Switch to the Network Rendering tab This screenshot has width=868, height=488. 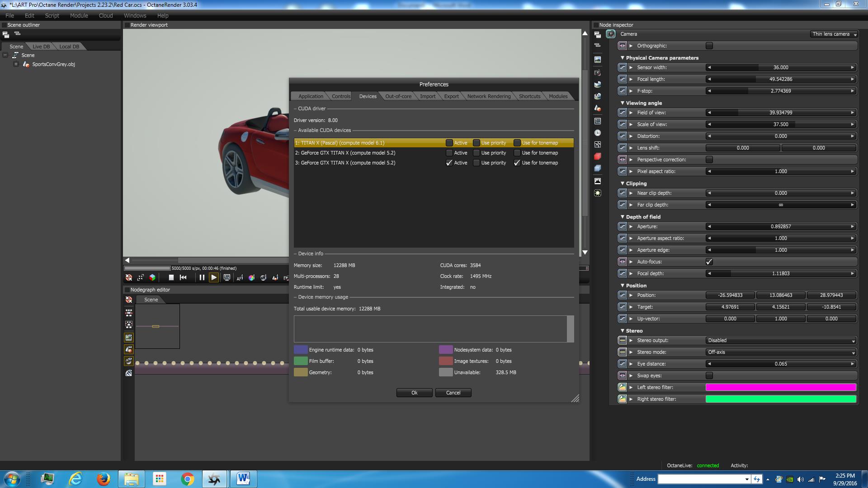488,96
